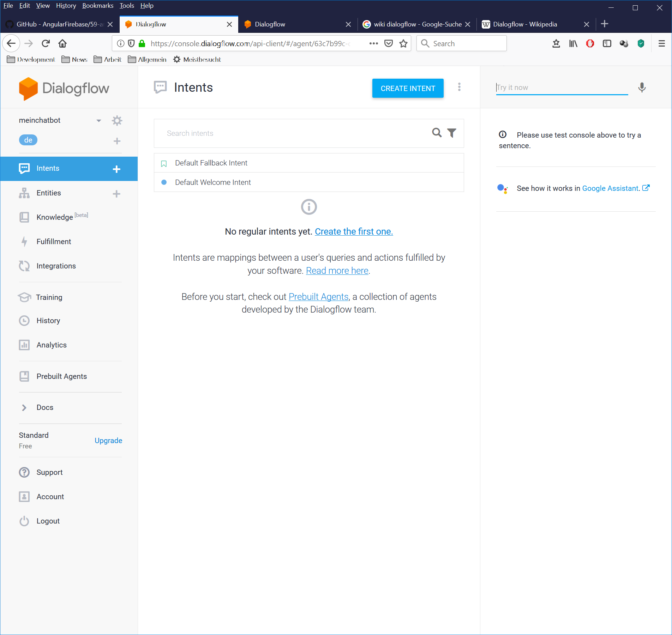
Task: Open the three-dot menu beside CREATE INTENT
Action: tap(459, 87)
